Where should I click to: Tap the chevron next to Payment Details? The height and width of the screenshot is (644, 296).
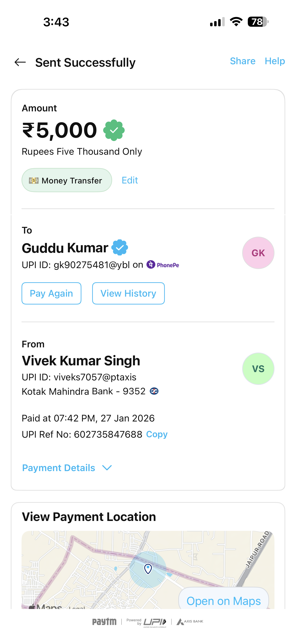[107, 468]
